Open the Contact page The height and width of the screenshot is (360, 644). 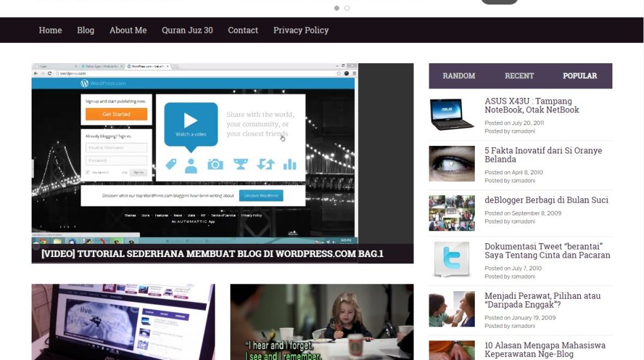[x=242, y=30]
